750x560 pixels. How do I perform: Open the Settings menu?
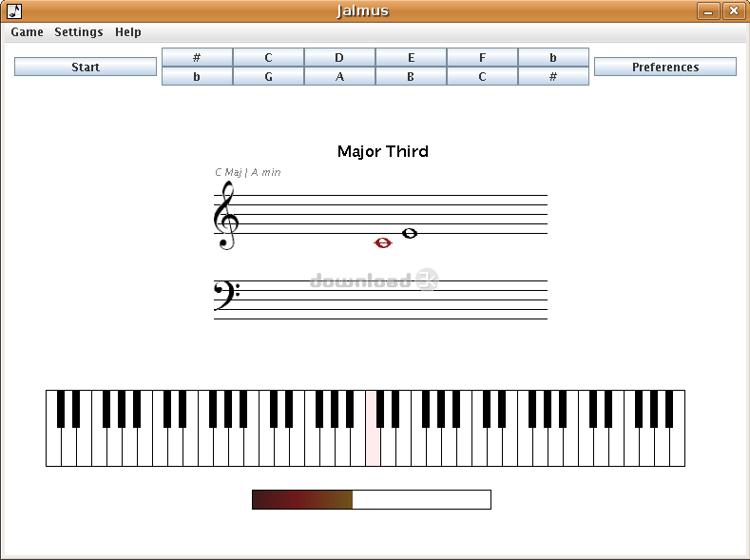[x=79, y=32]
